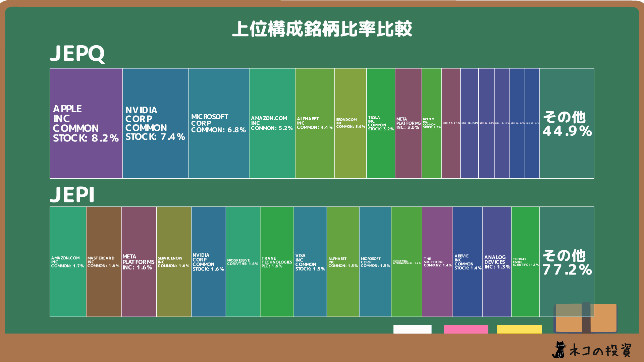Select the Nvidia Corp 7.4% block in JEPQ

[x=156, y=123]
